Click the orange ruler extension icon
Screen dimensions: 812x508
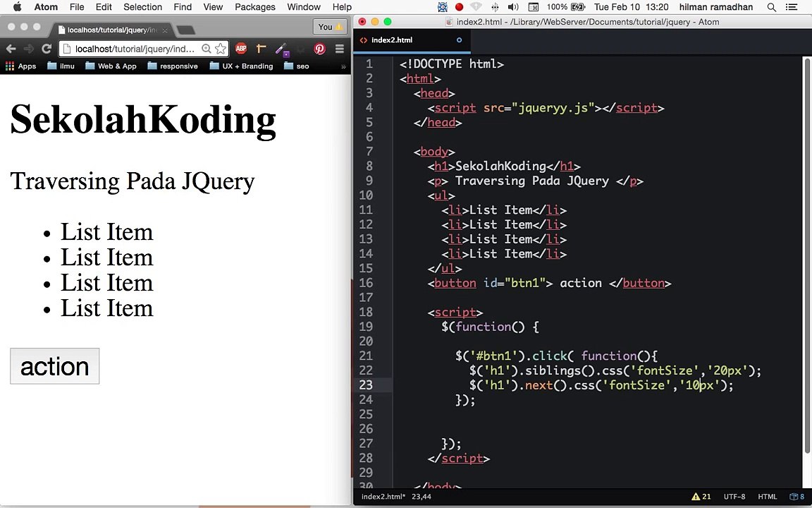click(261, 49)
